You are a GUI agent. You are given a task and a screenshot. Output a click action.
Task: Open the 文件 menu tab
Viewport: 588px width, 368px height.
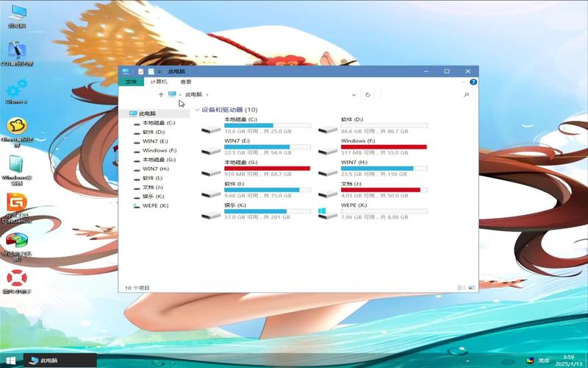coord(131,82)
